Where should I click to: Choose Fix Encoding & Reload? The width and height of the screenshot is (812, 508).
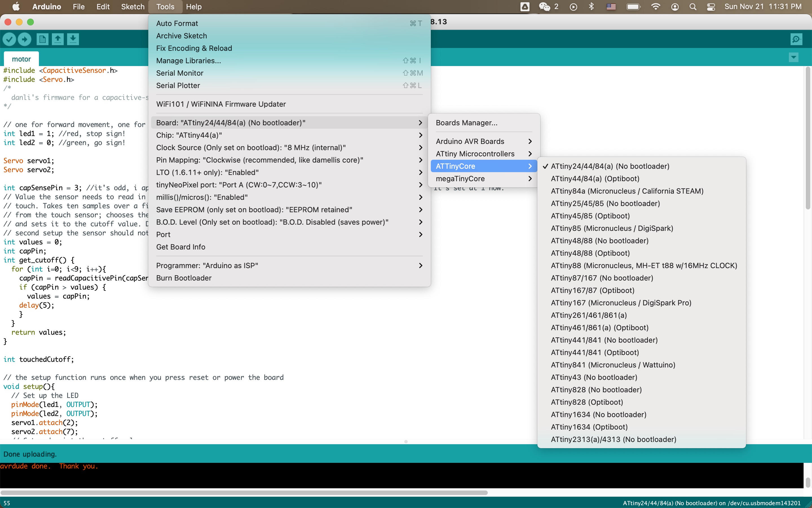pyautogui.click(x=289, y=48)
